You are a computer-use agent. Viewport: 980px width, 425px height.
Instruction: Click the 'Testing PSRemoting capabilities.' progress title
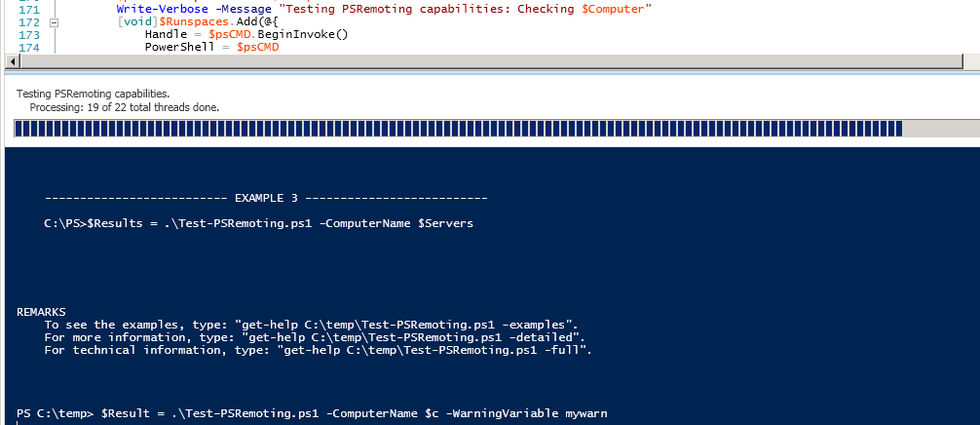coord(93,94)
